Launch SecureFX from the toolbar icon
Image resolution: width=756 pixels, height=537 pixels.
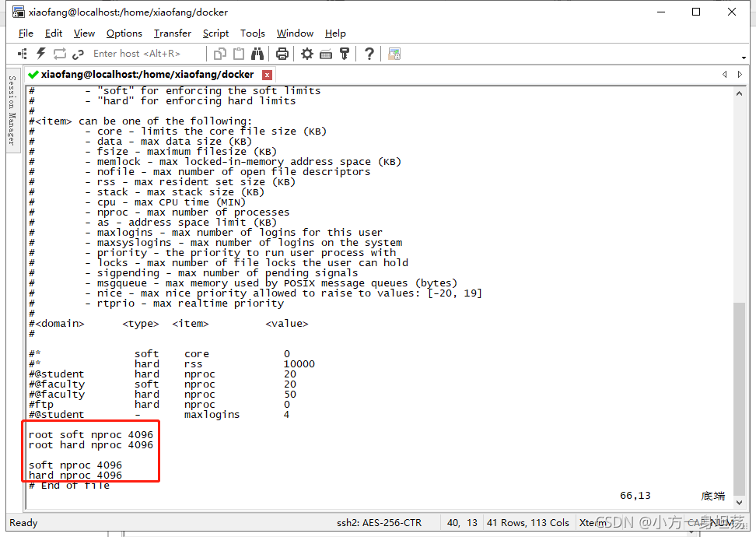pyautogui.click(x=394, y=54)
